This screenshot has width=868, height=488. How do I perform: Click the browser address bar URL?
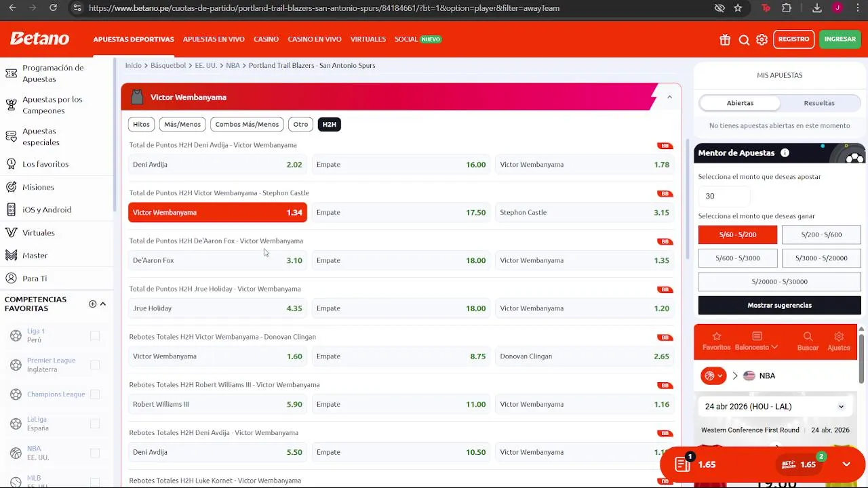click(324, 8)
